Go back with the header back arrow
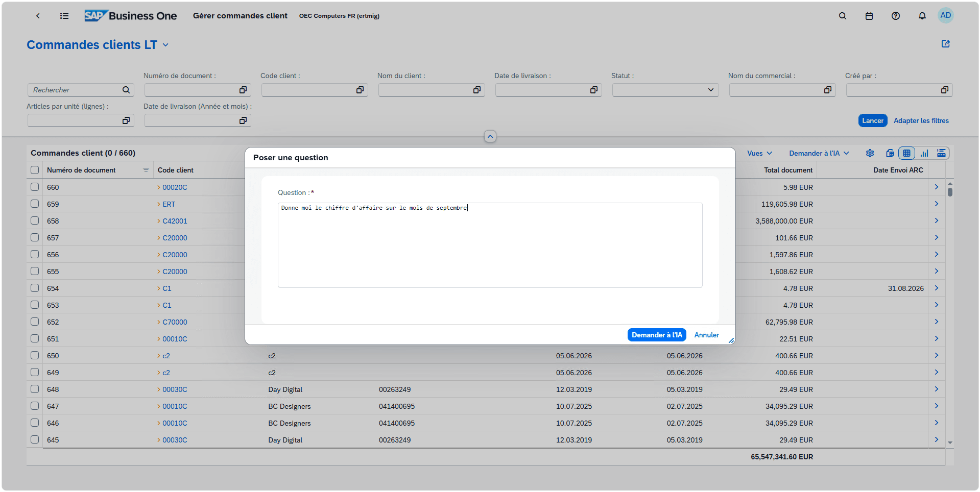This screenshot has width=980, height=492. coord(38,16)
